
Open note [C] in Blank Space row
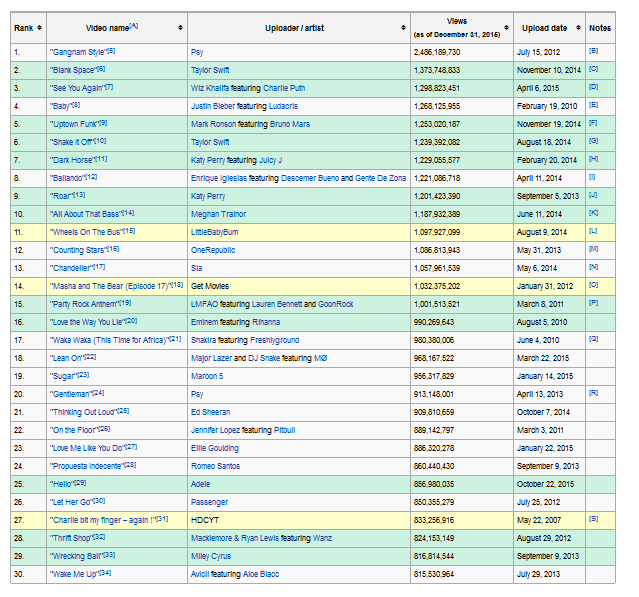click(x=593, y=69)
